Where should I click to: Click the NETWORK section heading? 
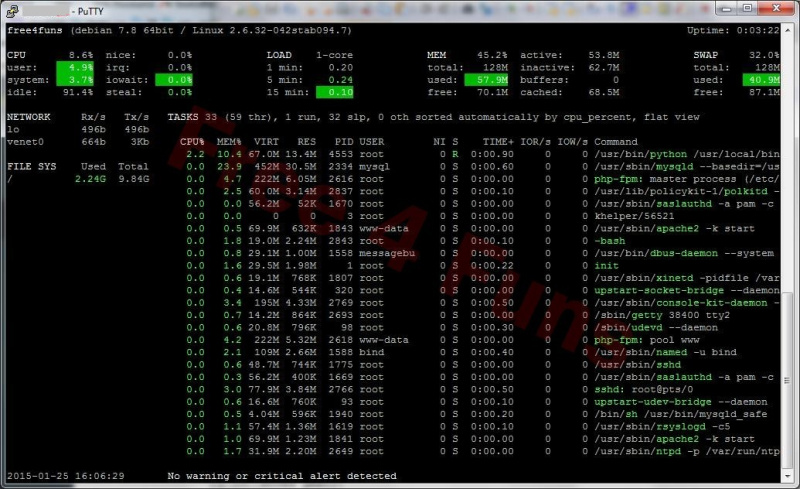coord(28,117)
